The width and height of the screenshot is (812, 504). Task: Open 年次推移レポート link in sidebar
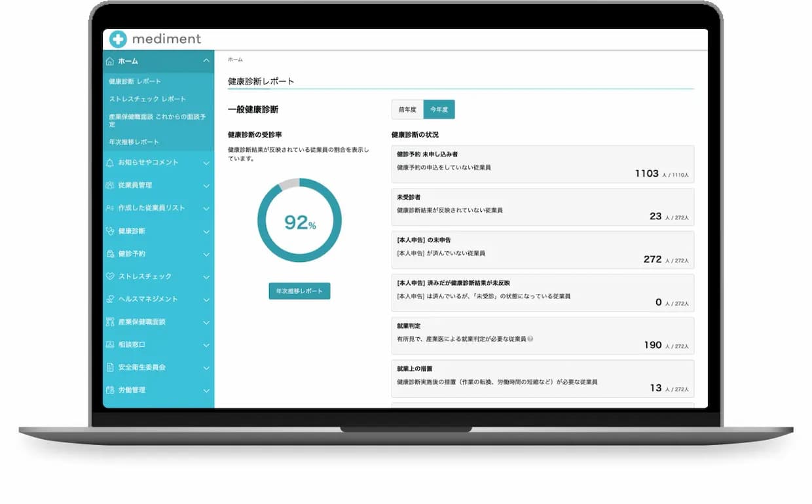point(134,141)
